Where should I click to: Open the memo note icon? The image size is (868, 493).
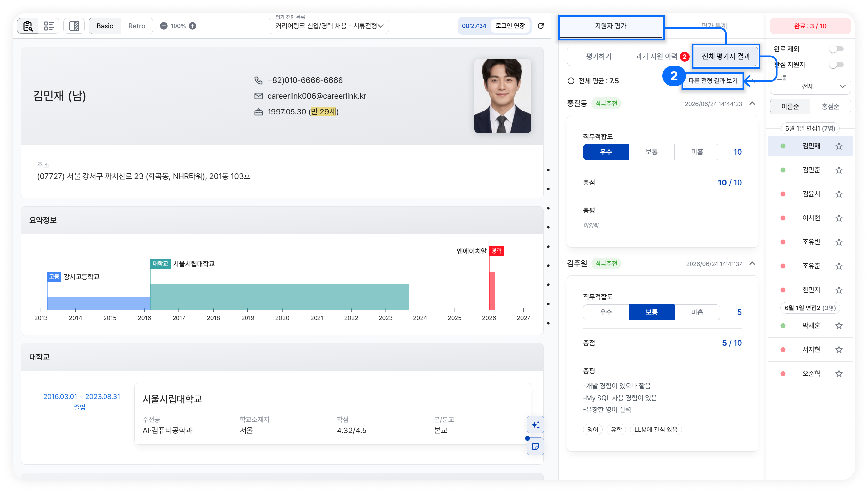535,447
